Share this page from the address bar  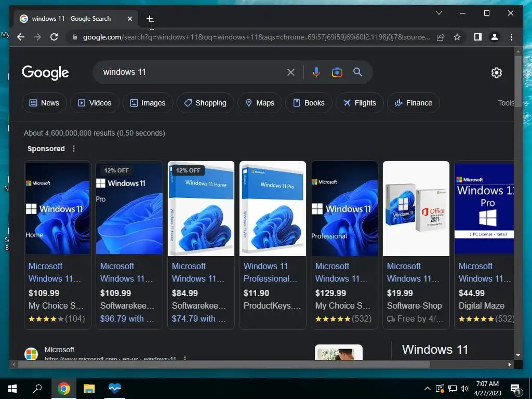coord(441,37)
